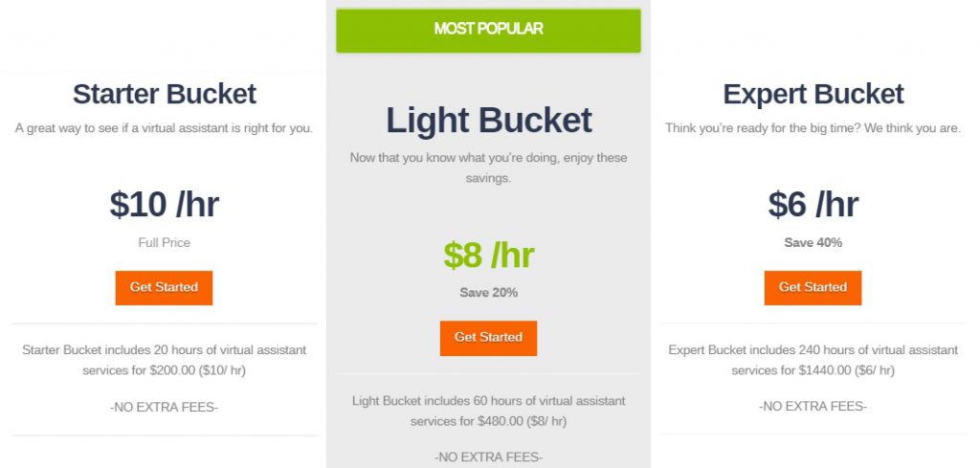Click the green $8 /hr price
Screen dimensions: 980x468
tap(489, 255)
